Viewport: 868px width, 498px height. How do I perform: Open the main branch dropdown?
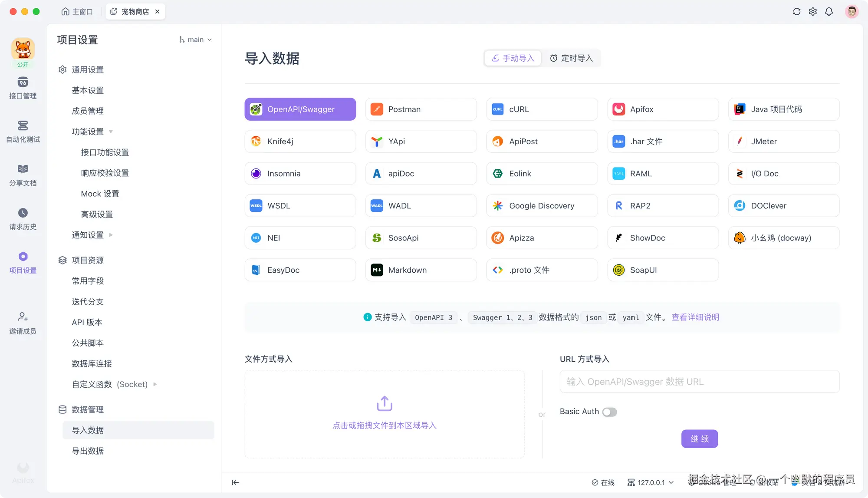pyautogui.click(x=195, y=40)
